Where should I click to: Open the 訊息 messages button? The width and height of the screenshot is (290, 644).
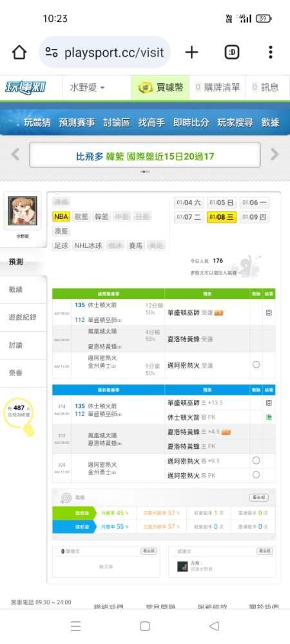click(x=266, y=87)
